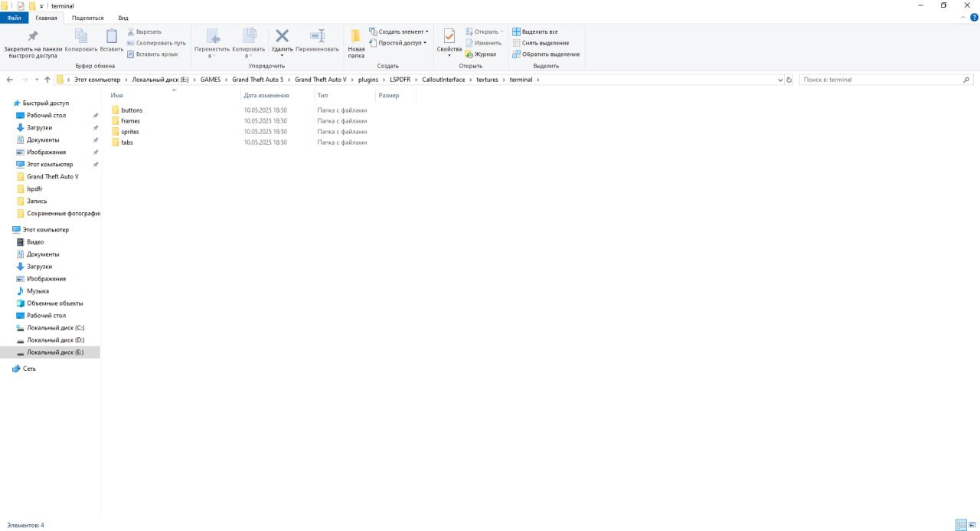Click Скопировать путь in the ribbon
The height and width of the screenshot is (531, 980).
[156, 43]
